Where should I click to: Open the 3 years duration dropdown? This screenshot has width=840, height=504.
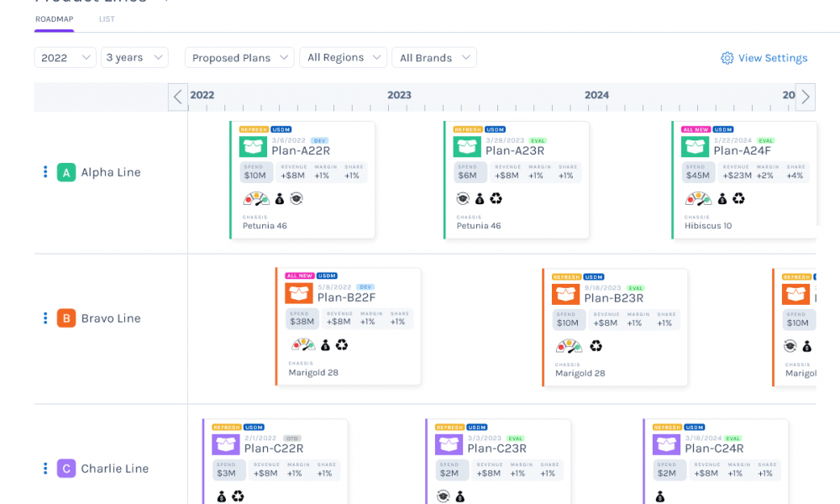coord(134,57)
